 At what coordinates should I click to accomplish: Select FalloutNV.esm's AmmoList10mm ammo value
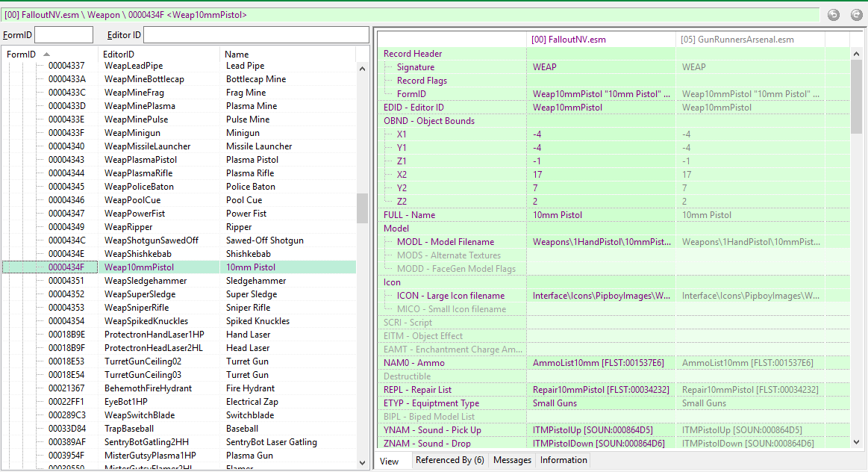point(599,363)
